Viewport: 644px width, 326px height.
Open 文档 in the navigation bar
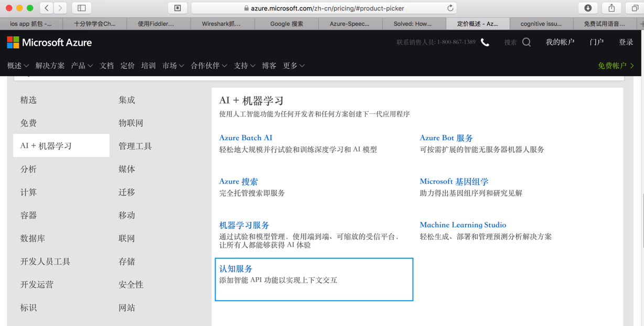tap(106, 66)
